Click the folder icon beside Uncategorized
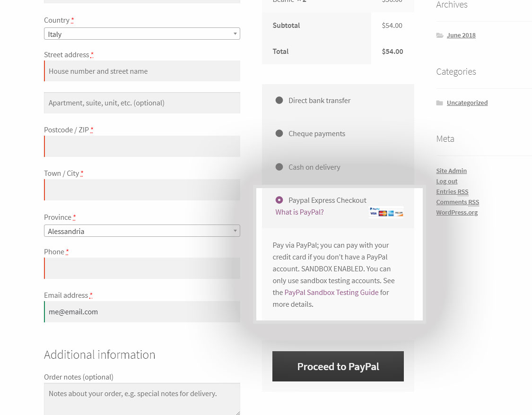532x415 pixels. pyautogui.click(x=440, y=103)
